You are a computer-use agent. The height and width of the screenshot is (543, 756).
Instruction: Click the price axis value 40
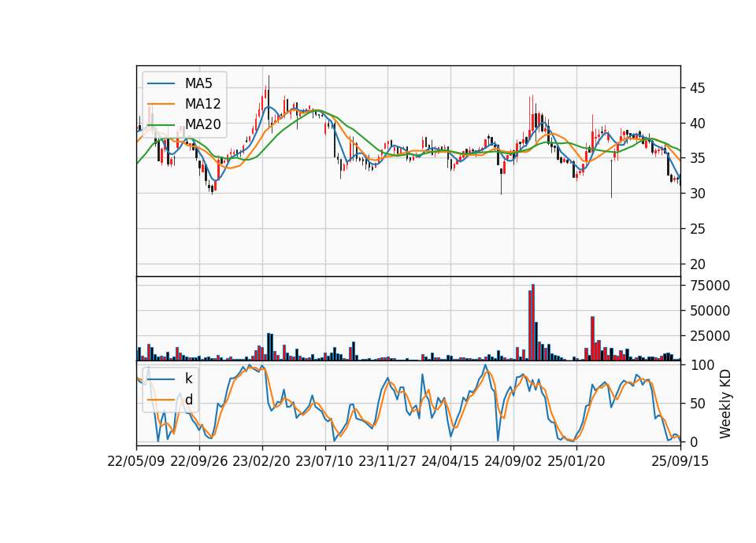pos(697,124)
